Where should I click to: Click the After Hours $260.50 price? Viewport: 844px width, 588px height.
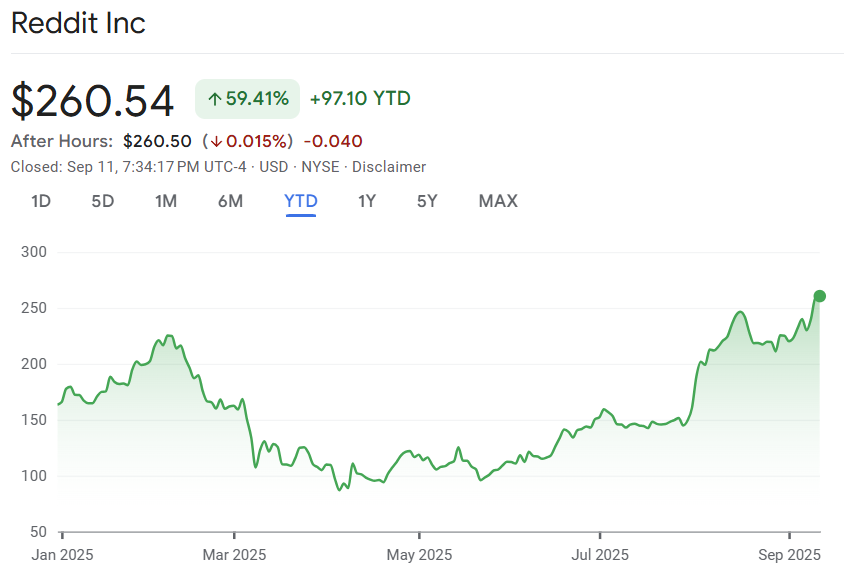pyautogui.click(x=157, y=142)
